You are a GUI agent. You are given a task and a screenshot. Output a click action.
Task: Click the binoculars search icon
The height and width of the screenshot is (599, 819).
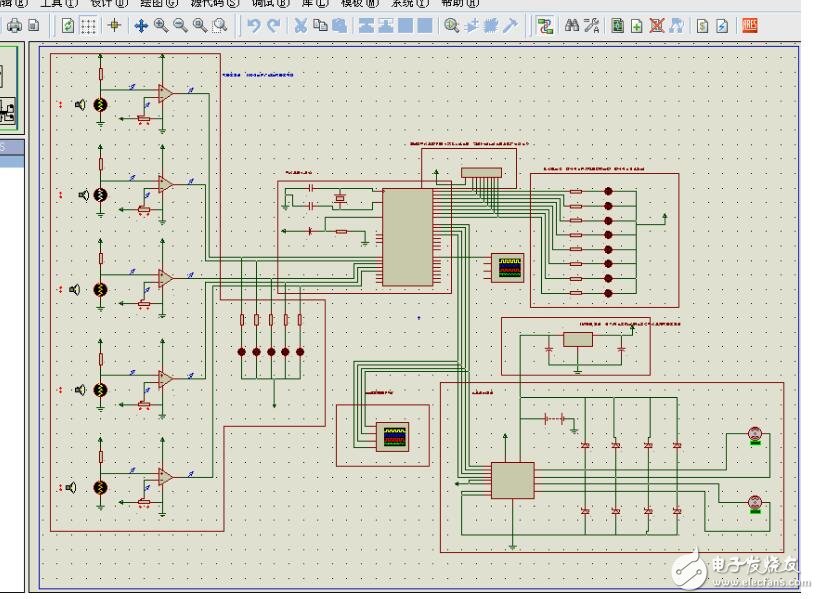pos(572,26)
